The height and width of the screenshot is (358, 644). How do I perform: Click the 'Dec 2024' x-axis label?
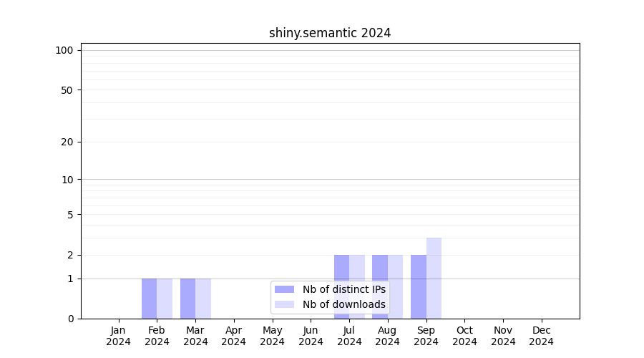(541, 336)
